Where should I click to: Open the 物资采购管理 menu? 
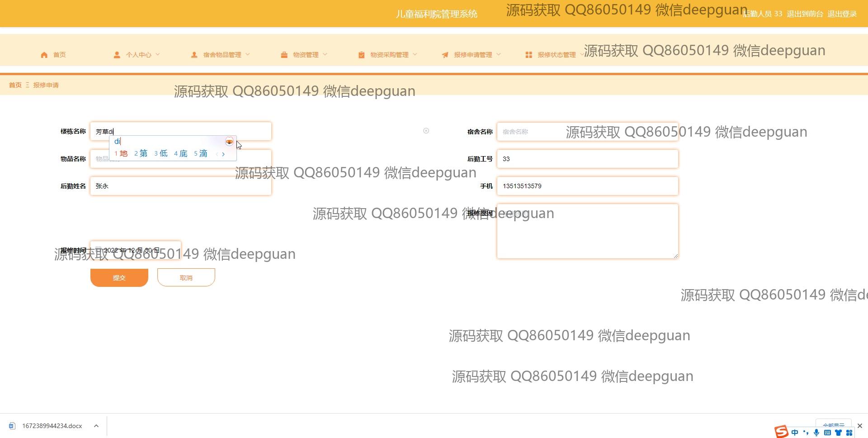[x=389, y=55]
